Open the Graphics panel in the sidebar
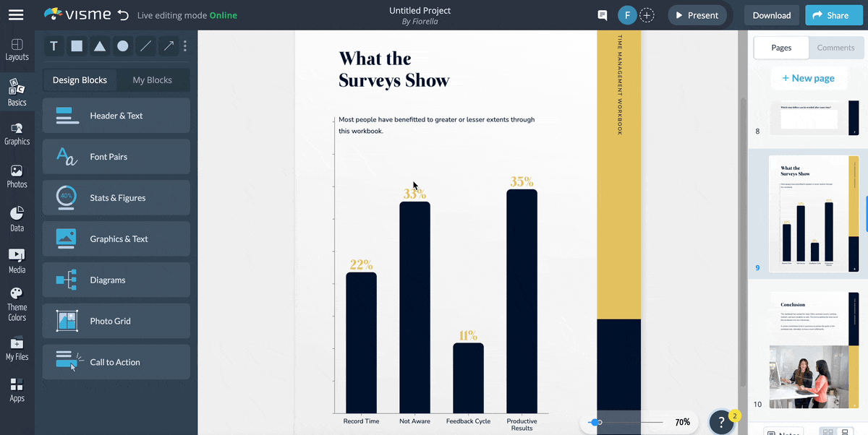This screenshot has height=435, width=868. [x=16, y=132]
